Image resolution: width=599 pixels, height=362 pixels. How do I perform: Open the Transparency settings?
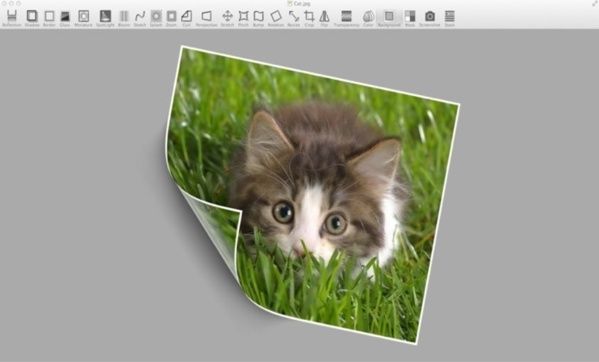click(x=346, y=18)
